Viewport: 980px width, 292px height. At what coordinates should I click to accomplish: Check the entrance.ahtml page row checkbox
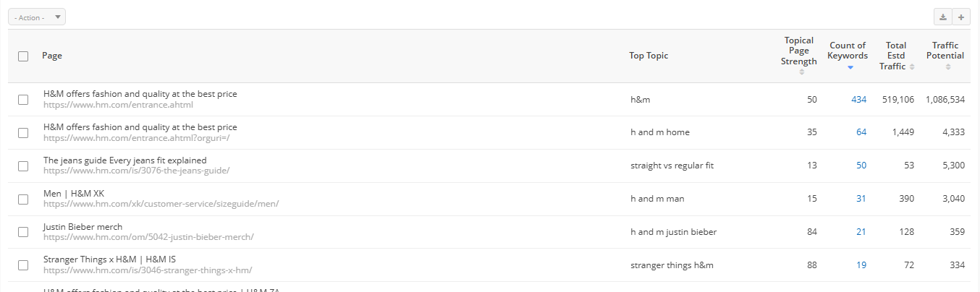coord(23,100)
